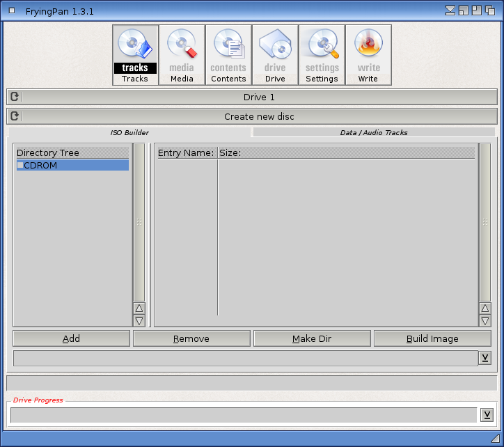
Task: Toggle the box next to CDROM
Action: click(x=20, y=165)
